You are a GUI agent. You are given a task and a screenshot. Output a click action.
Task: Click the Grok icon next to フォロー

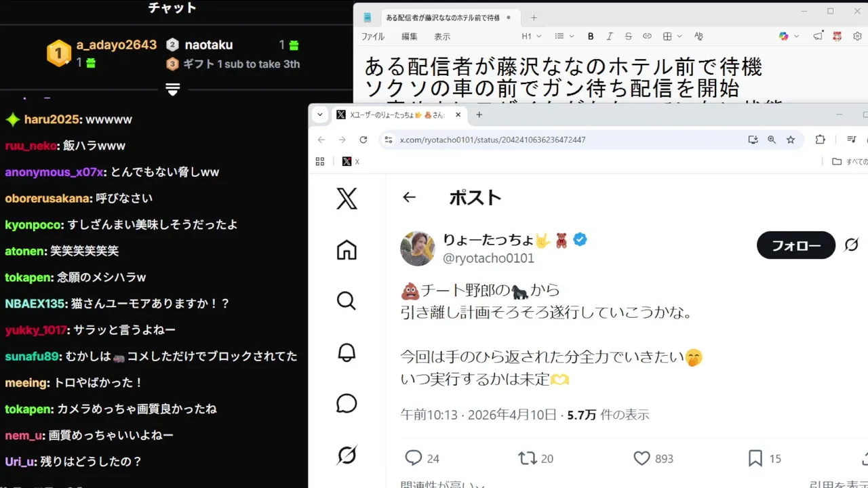(x=852, y=245)
